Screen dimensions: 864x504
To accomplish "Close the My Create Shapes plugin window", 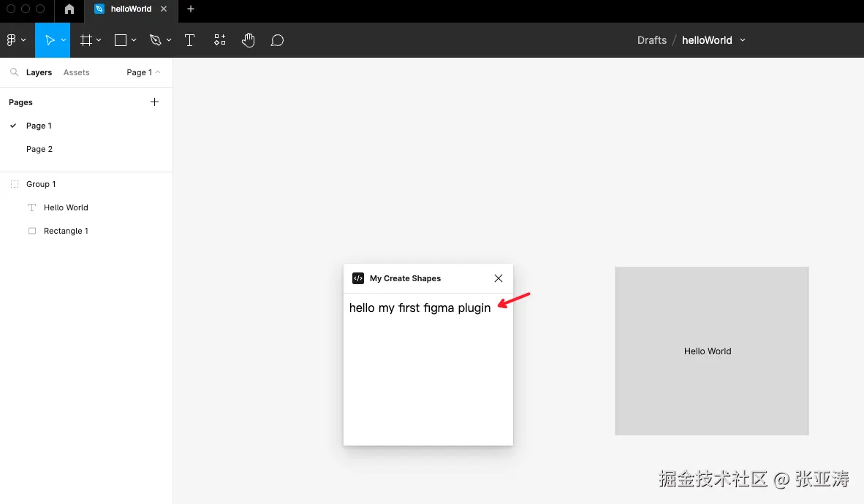I will (x=499, y=278).
